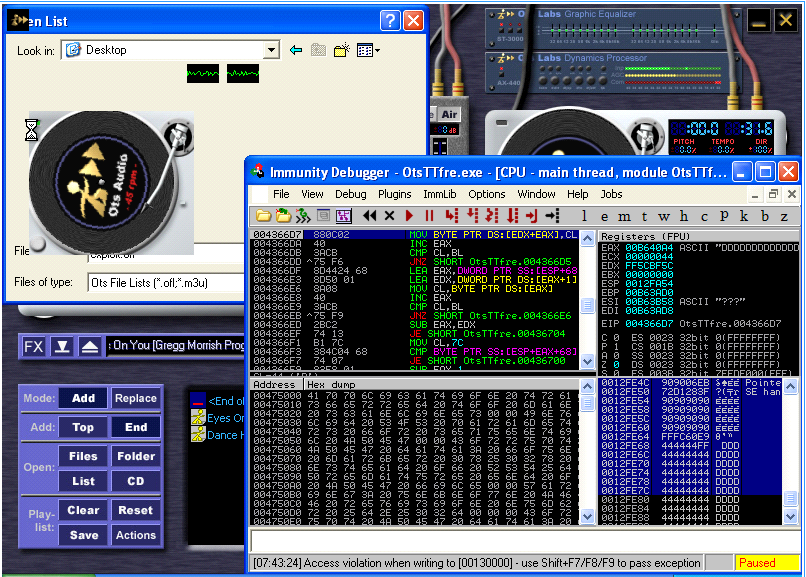806x577 pixels.
Task: Show CPU window via 'c' button
Action: [x=704, y=216]
